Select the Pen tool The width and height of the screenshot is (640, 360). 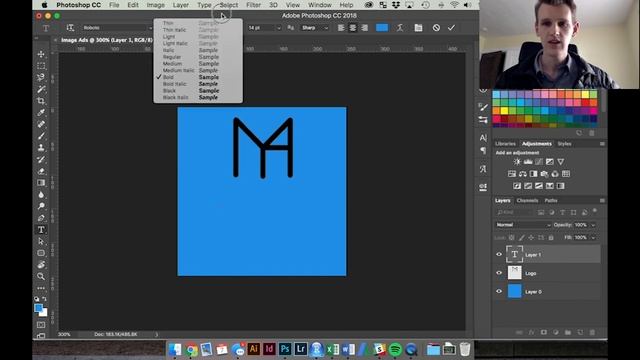(x=41, y=218)
